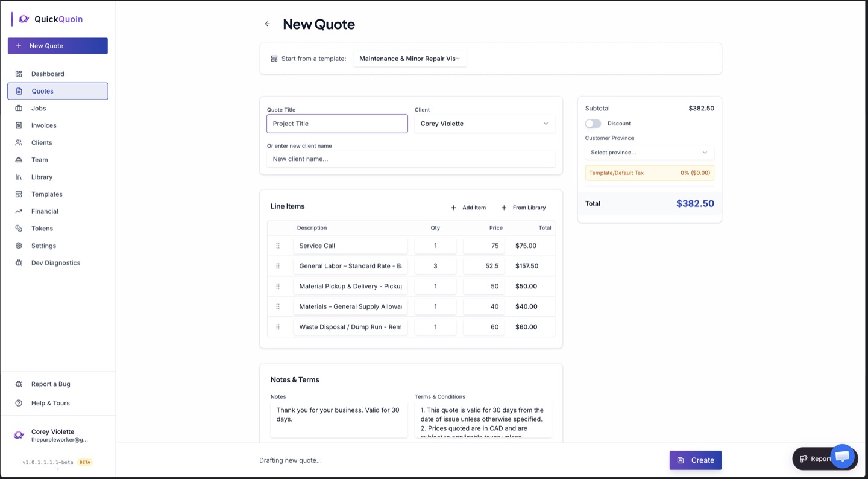868x479 pixels.
Task: Open Report a Bug in sidebar
Action: pyautogui.click(x=58, y=384)
